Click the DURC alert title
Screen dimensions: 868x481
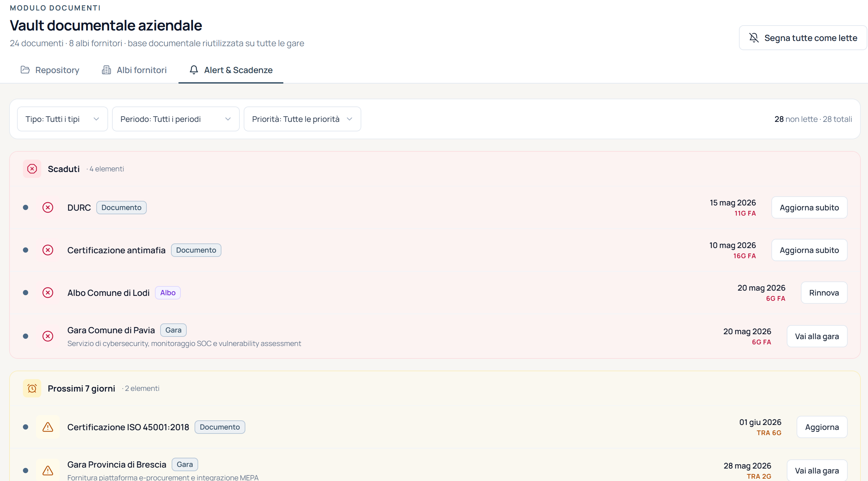79,208
